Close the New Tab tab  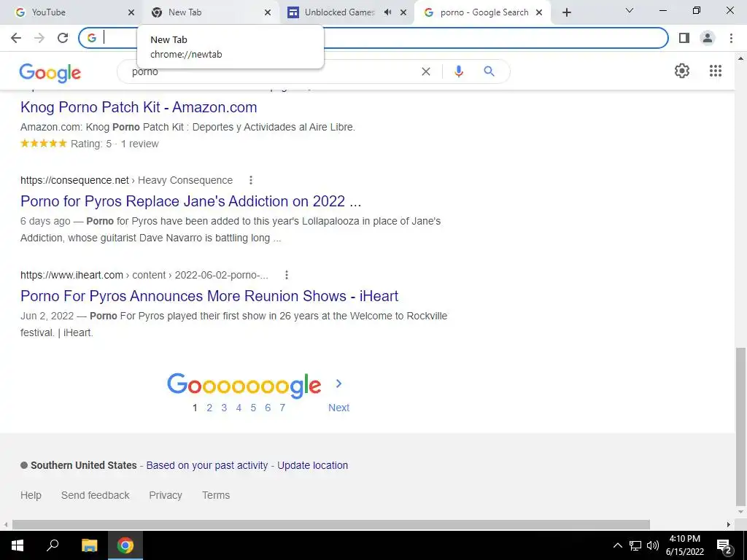pos(268,12)
